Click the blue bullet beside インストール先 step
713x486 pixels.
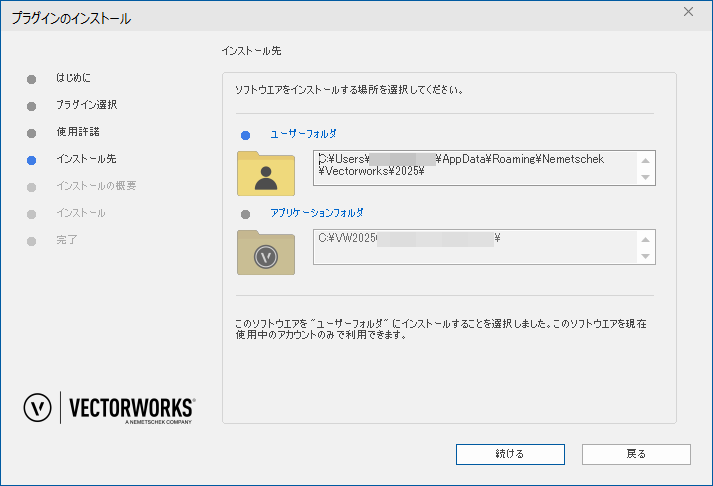coord(31,160)
